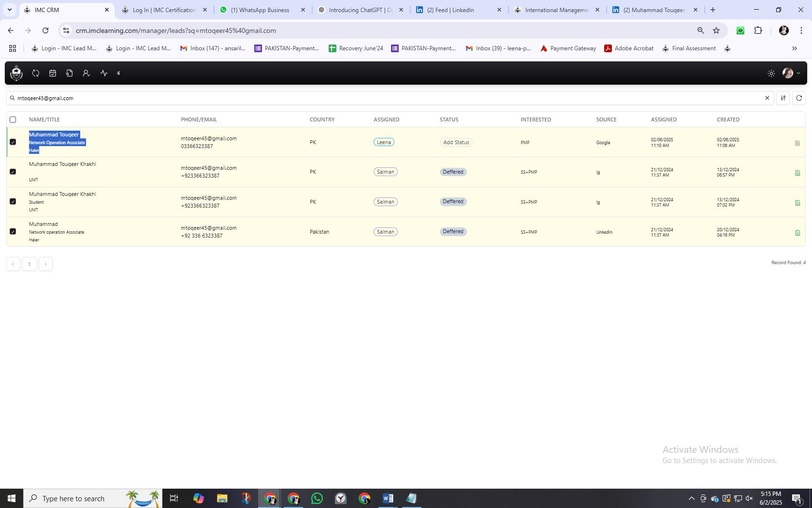Reload the page in browser
Screen dimensions: 812x508
45,30
